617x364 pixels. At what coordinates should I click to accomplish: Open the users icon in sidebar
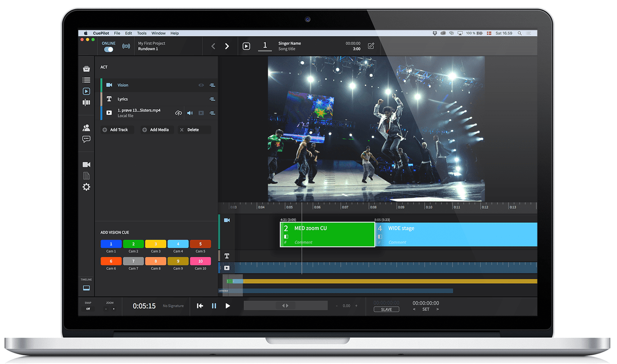86,128
